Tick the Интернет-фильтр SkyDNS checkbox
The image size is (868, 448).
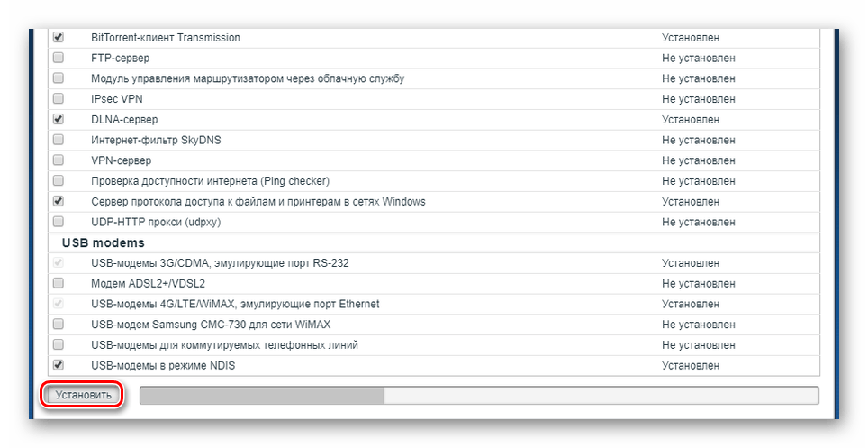pos(59,140)
